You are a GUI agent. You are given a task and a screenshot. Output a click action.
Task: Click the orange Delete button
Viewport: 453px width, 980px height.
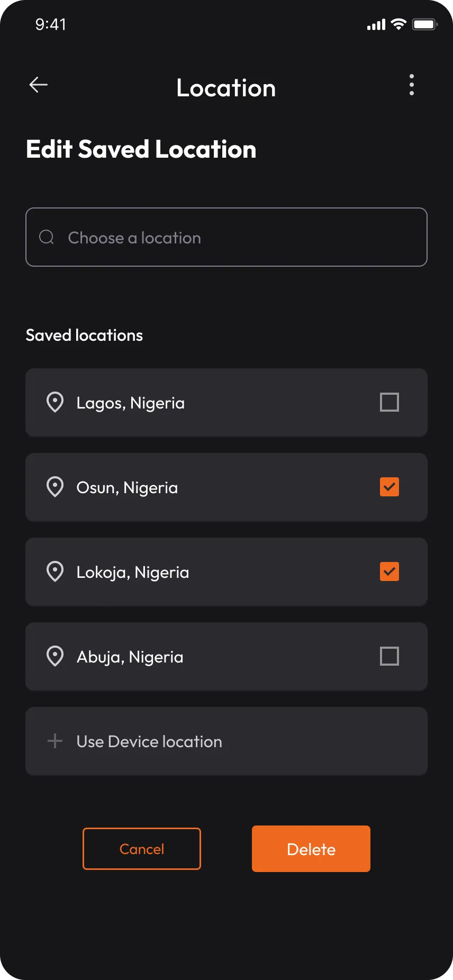pyautogui.click(x=311, y=849)
